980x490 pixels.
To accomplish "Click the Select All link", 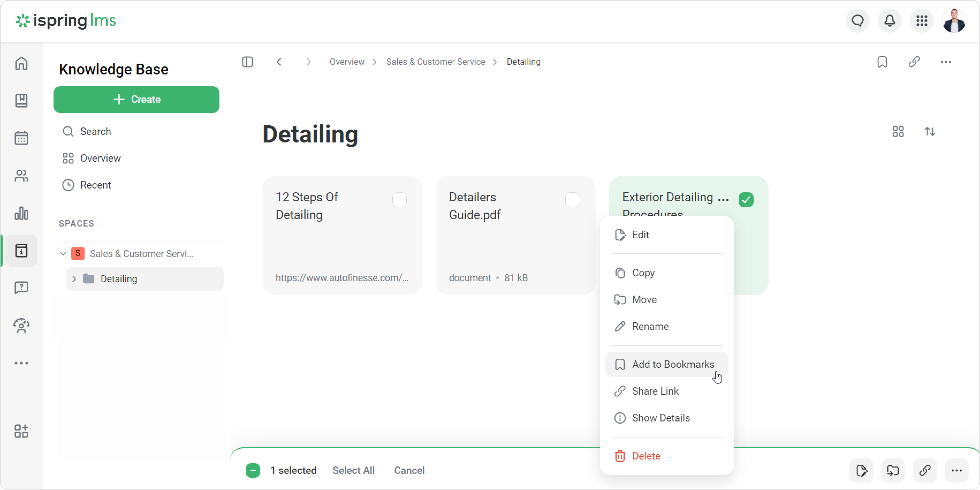I will coord(353,470).
